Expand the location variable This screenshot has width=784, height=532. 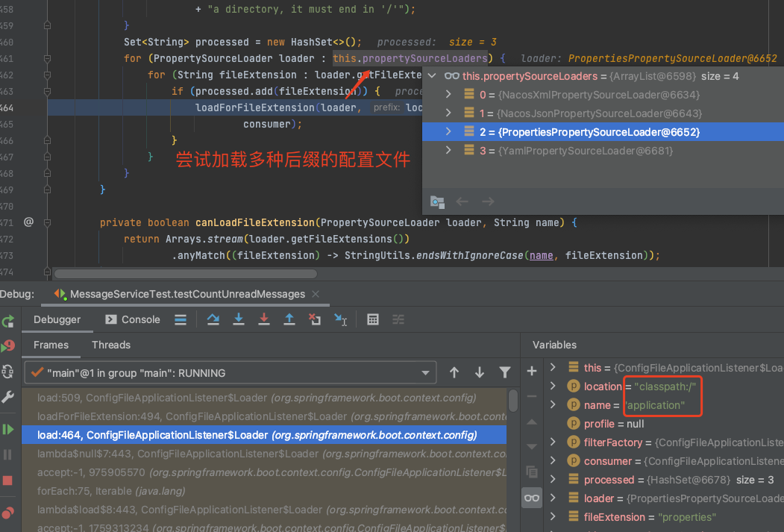pos(553,386)
